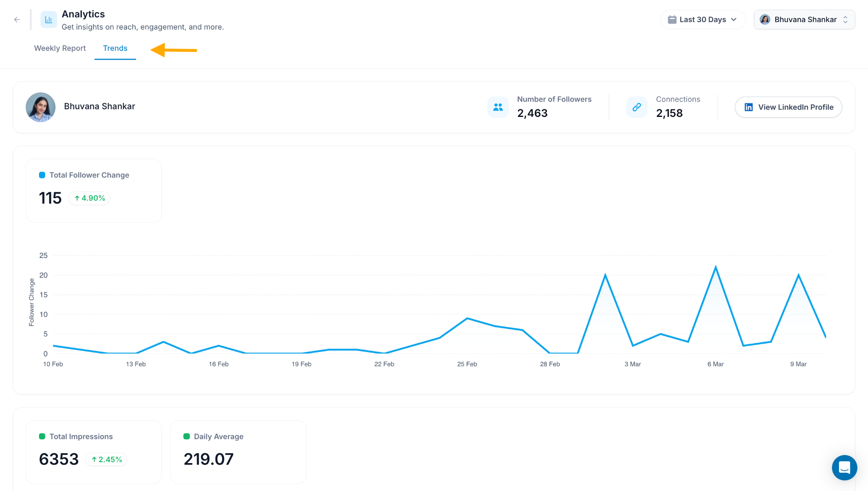Click the blue Total Follower Change swatch
868x491 pixels.
pos(42,175)
